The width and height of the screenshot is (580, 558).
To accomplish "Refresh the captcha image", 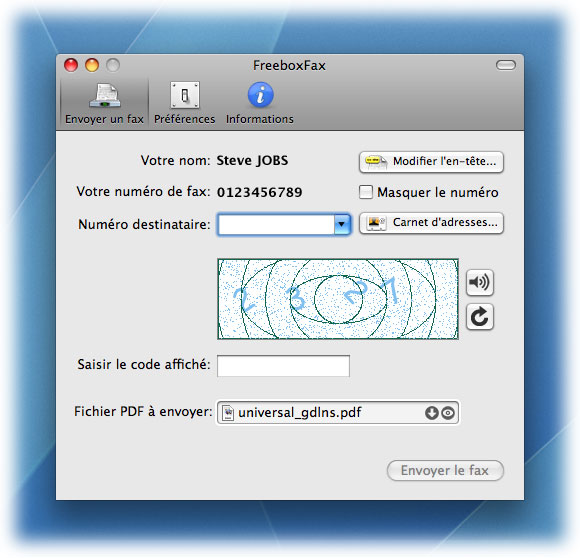I will click(479, 317).
